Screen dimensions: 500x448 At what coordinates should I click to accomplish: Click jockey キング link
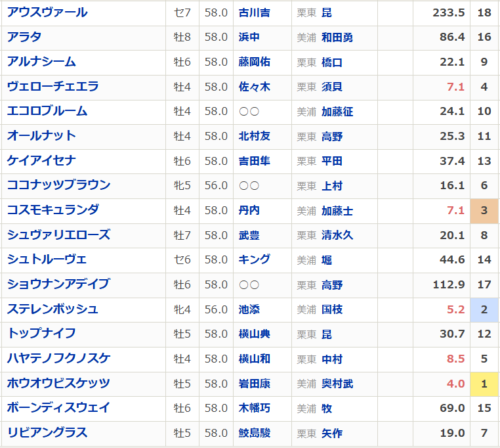(x=254, y=260)
